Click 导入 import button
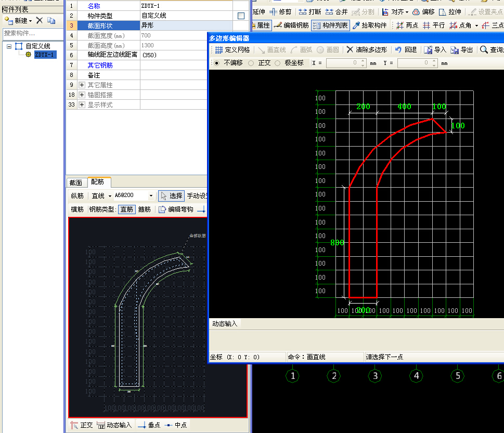Image resolution: width=504 pixels, height=433 pixels. click(435, 50)
